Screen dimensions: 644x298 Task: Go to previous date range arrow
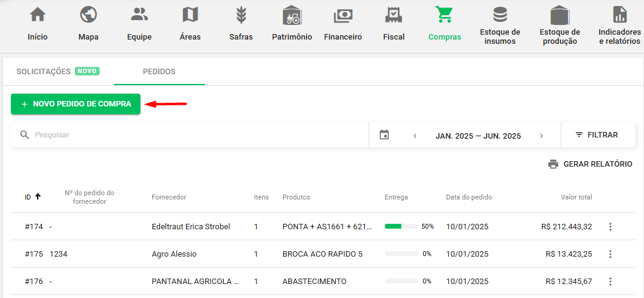tap(415, 136)
